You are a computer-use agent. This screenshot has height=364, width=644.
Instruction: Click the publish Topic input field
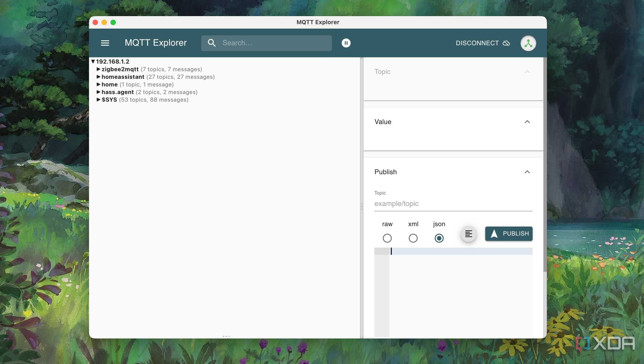pos(453,204)
